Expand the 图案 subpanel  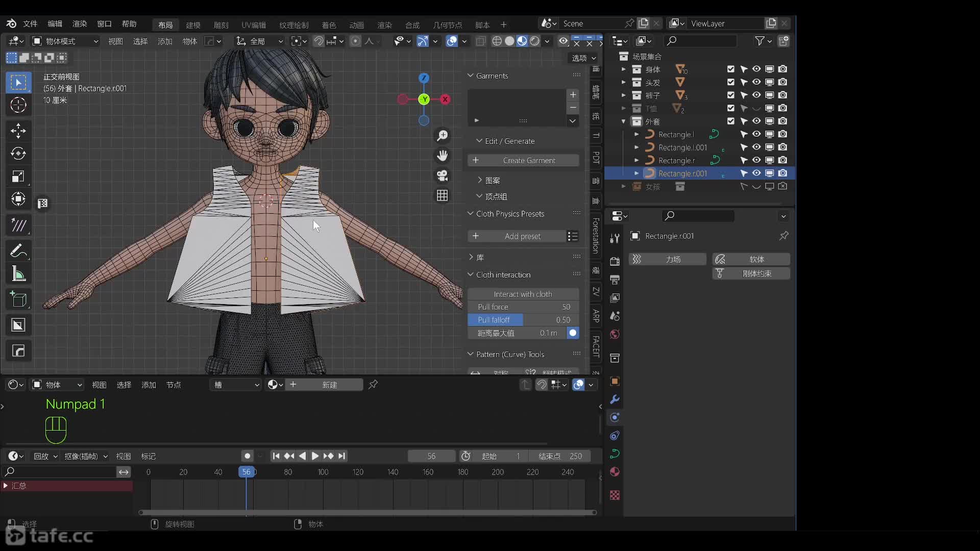click(480, 180)
